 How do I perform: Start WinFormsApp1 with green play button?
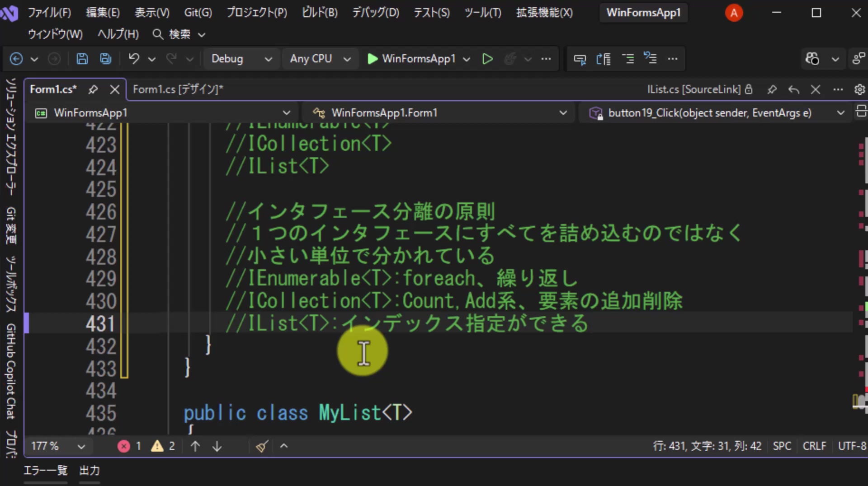pyautogui.click(x=411, y=59)
